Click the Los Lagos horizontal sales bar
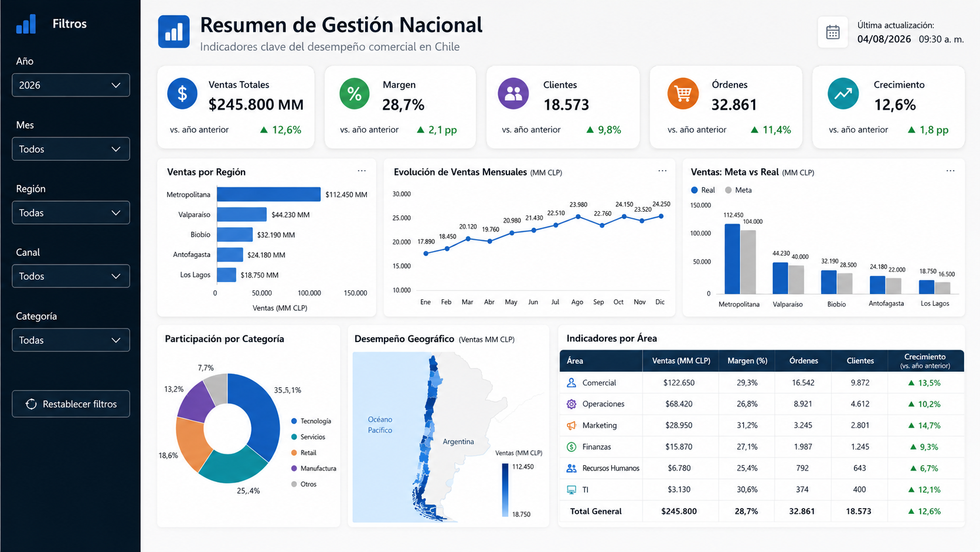Viewport: 980px width, 552px height. [x=226, y=275]
